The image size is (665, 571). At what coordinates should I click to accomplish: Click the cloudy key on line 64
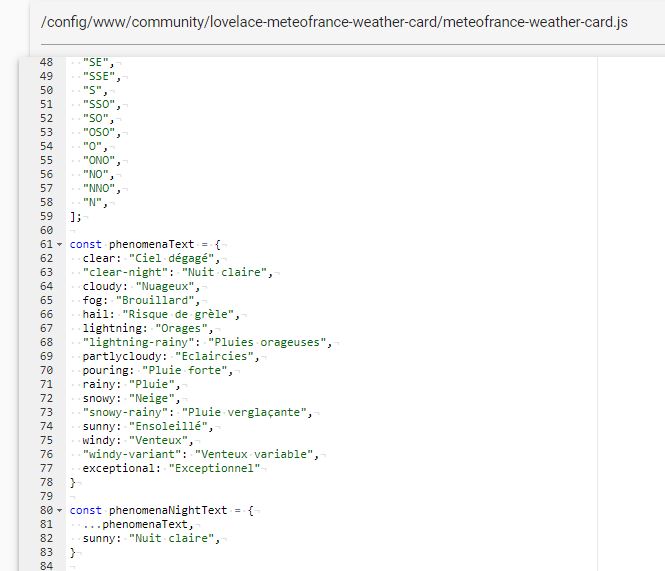[103, 286]
